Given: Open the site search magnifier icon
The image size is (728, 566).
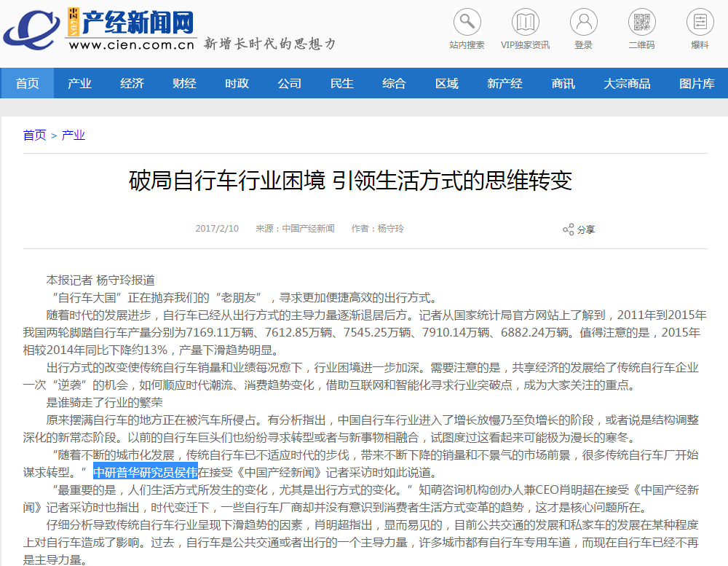Looking at the screenshot, I should point(467,22).
